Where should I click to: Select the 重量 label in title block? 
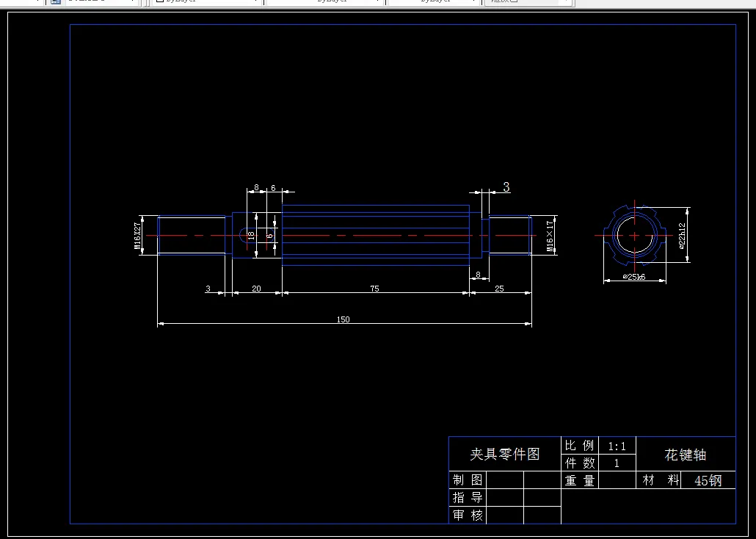tap(580, 480)
